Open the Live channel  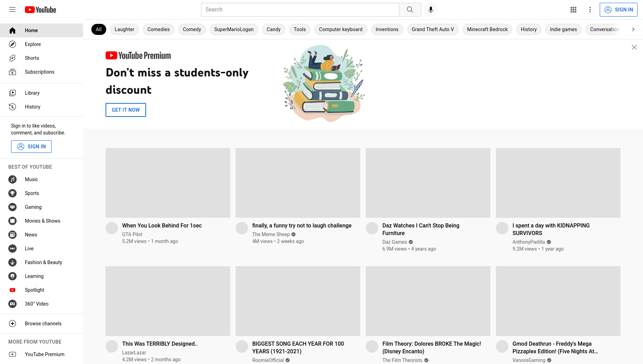click(x=42, y=249)
